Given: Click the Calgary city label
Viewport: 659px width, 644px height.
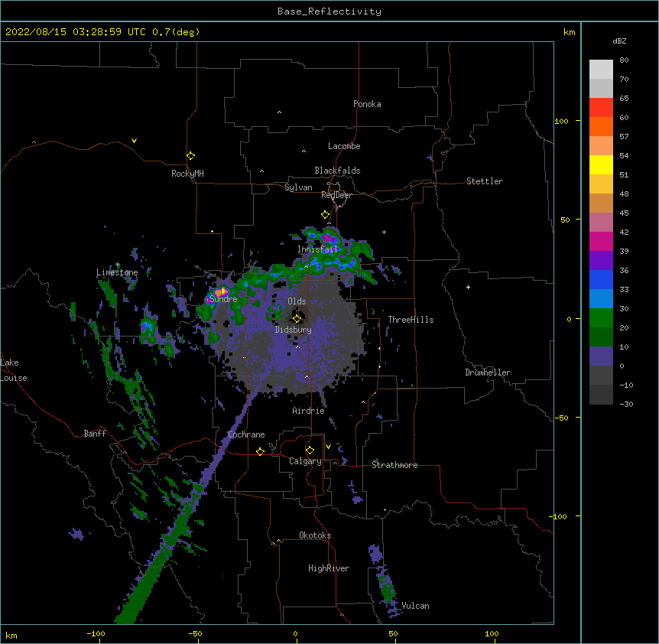Looking at the screenshot, I should (x=305, y=461).
